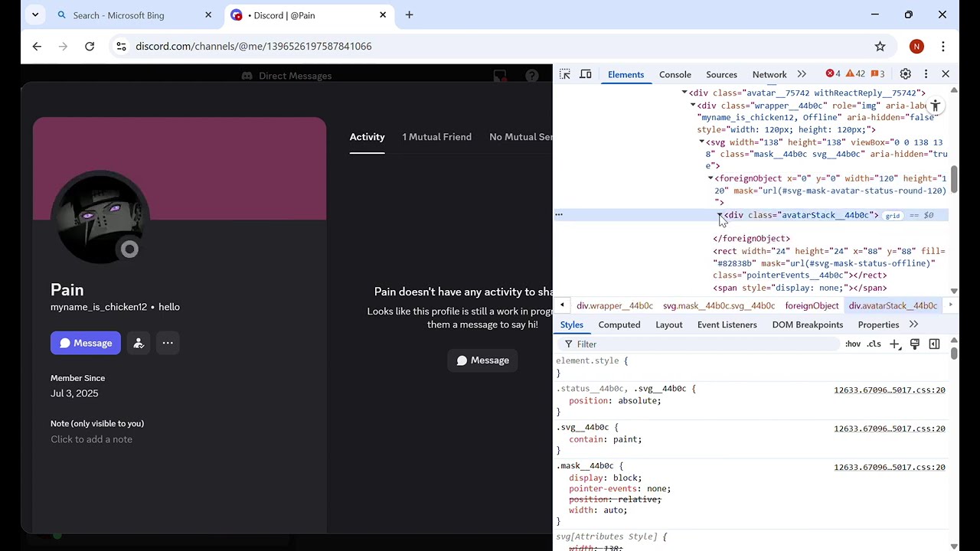Open the Event Listeners tab

[x=727, y=324]
